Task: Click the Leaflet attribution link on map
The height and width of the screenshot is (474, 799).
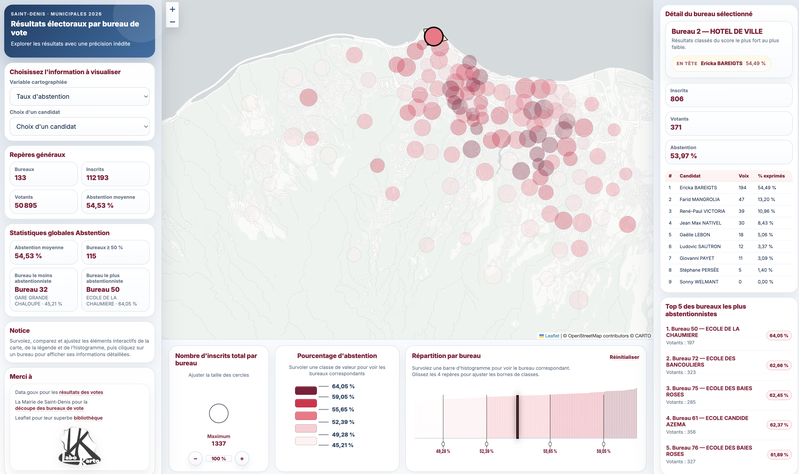Action: 551,336
